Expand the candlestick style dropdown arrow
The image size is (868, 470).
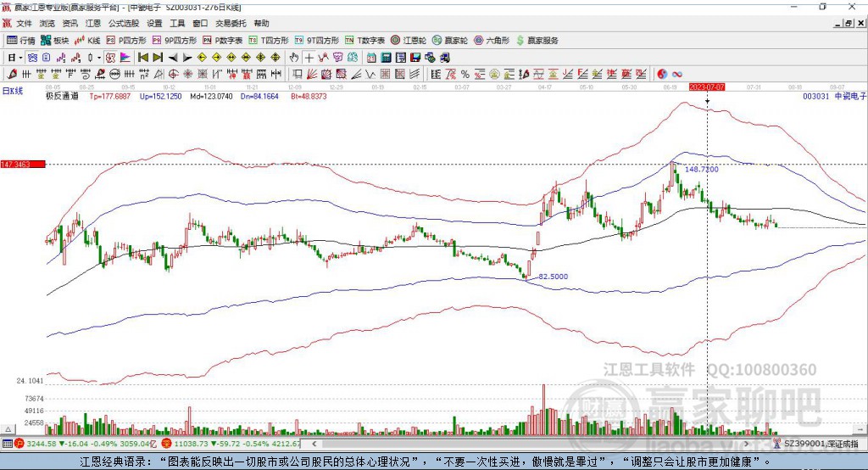tap(99, 58)
